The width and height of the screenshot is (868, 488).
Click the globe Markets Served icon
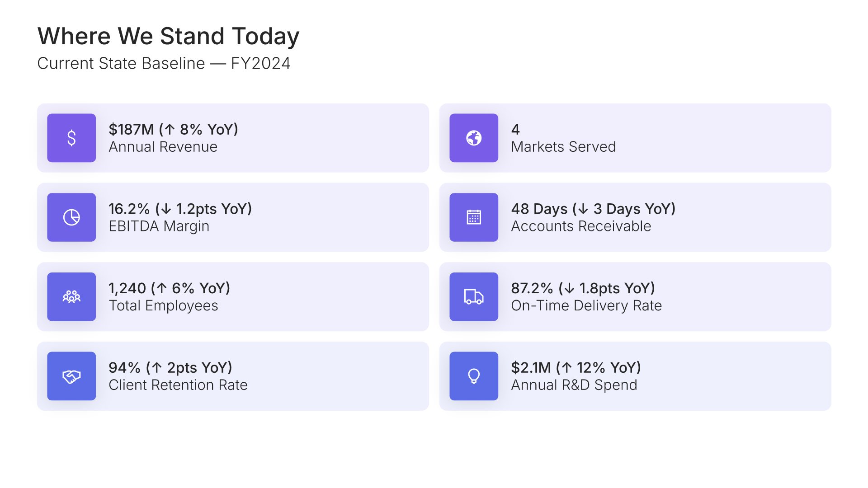click(x=474, y=138)
